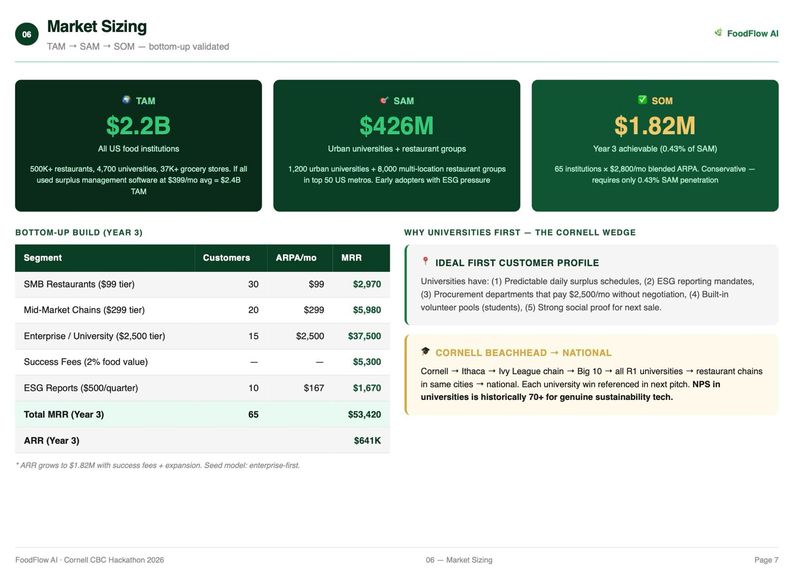
Task: Select 'Success Fees (2% food value)' row label
Action: click(86, 362)
